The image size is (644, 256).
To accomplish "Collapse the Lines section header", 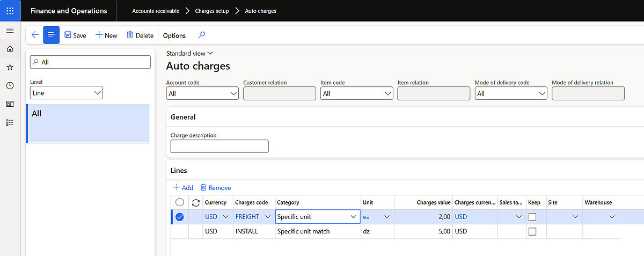I will [179, 170].
